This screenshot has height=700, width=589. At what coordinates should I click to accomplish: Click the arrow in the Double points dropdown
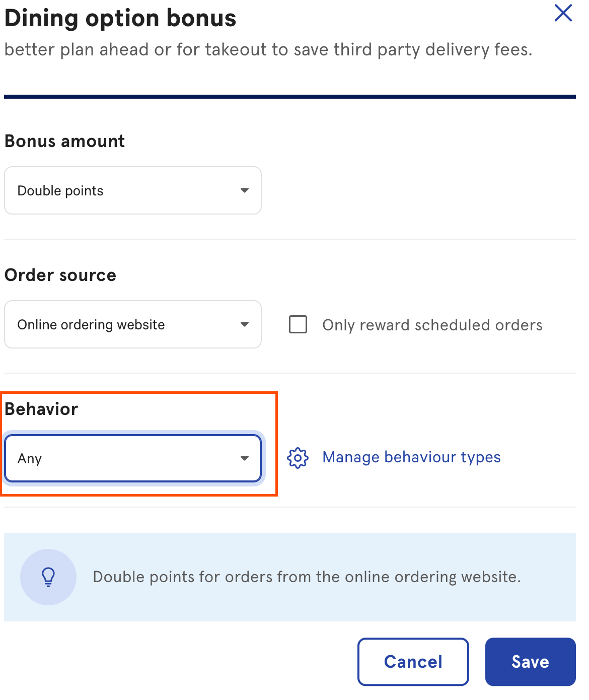click(245, 190)
